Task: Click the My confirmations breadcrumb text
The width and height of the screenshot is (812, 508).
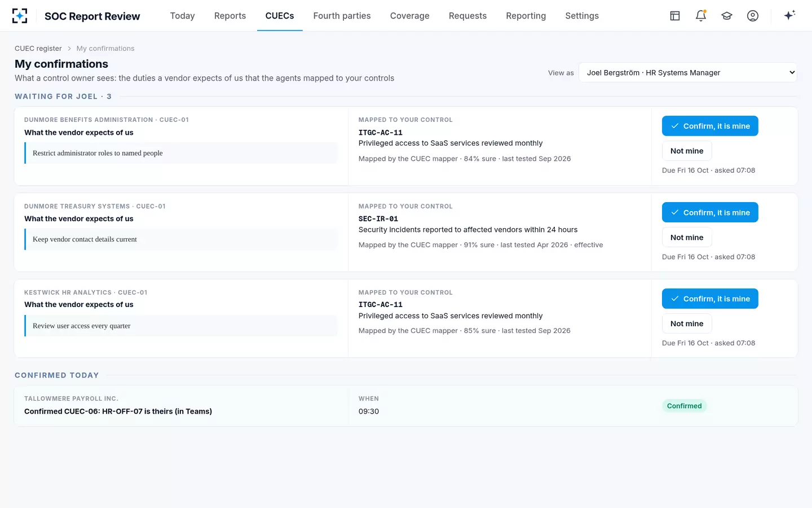Action: (x=105, y=49)
